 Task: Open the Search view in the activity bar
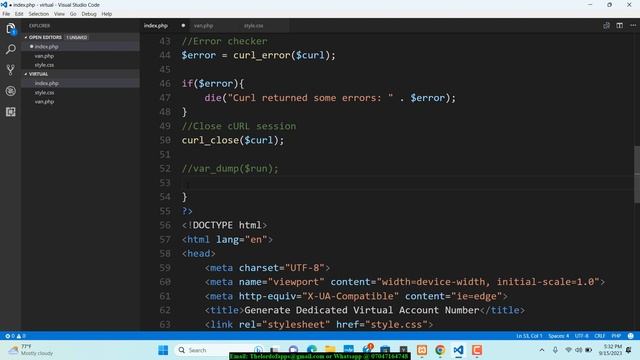(x=11, y=49)
